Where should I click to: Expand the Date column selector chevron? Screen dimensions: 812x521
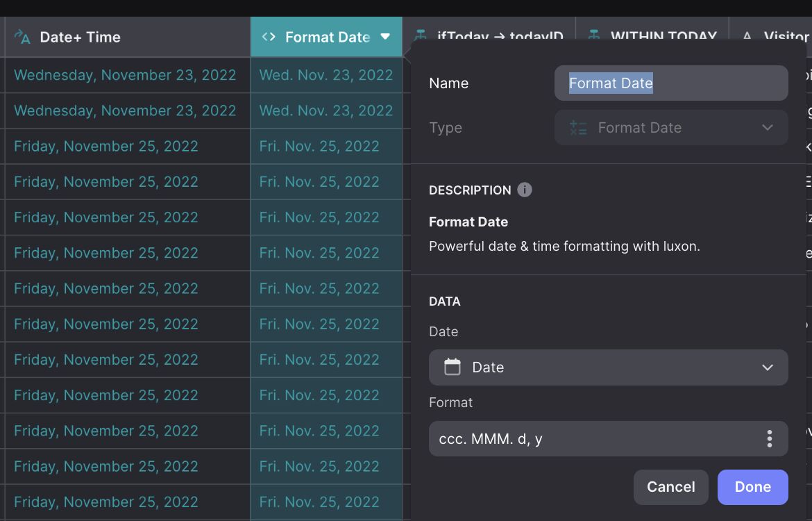point(767,367)
